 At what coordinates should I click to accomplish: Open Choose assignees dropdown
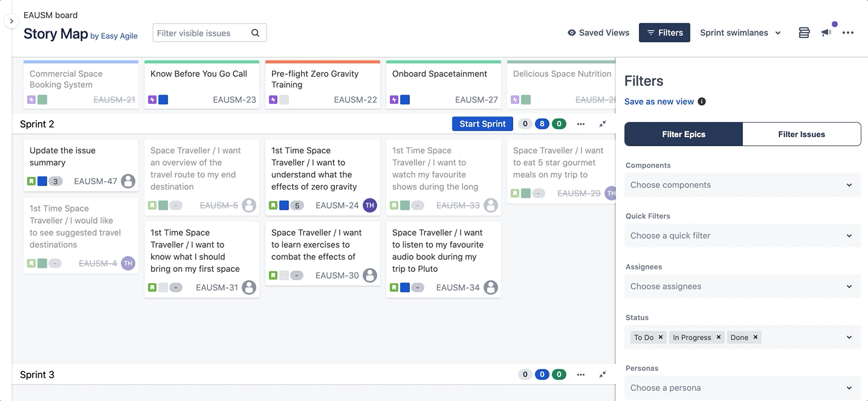click(742, 286)
